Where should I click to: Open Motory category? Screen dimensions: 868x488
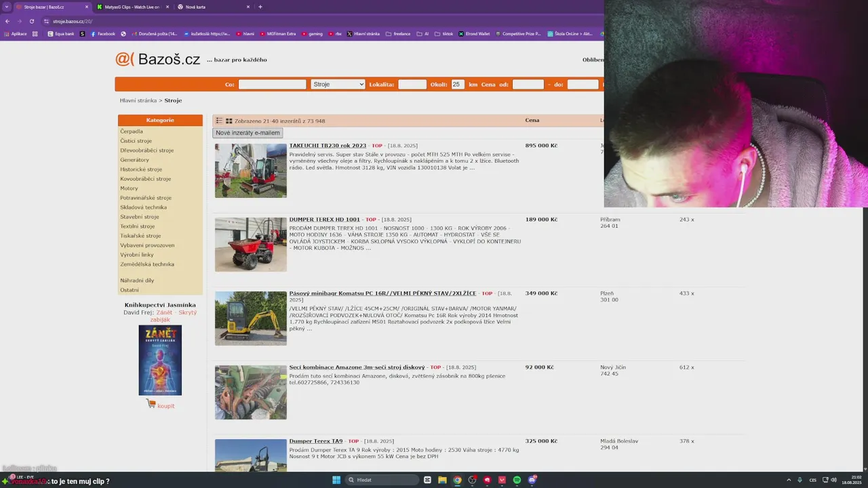129,188
